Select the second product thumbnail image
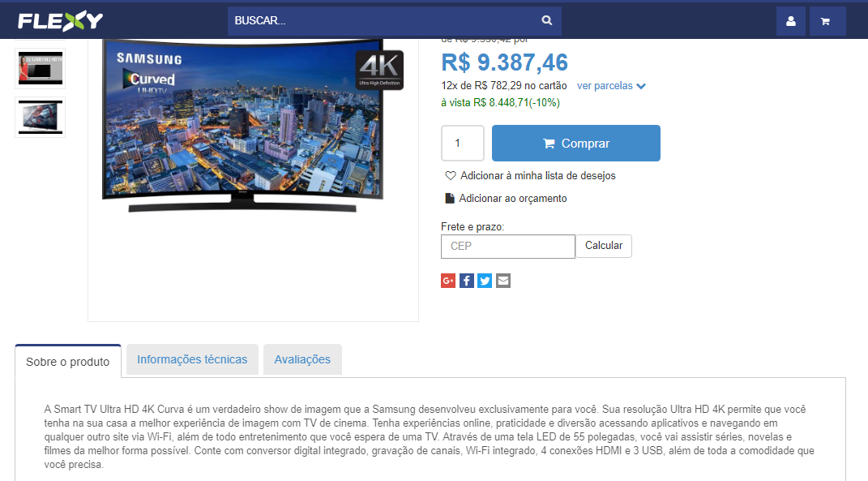868x481 pixels. [x=40, y=69]
